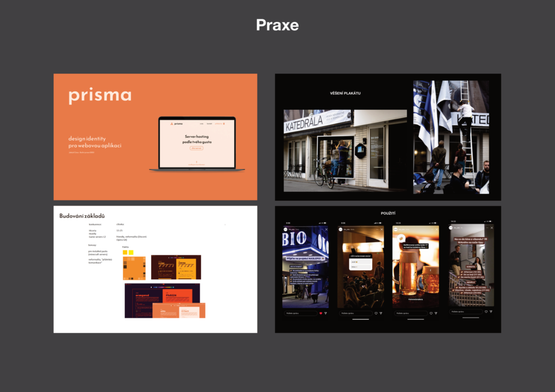Click 'Game servers CZ' text

point(98,237)
